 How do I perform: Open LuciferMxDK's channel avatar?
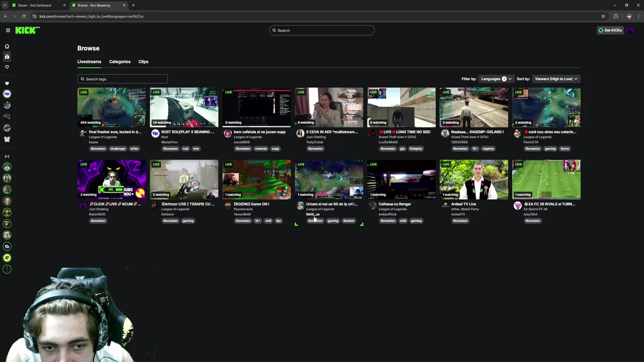pos(373,133)
